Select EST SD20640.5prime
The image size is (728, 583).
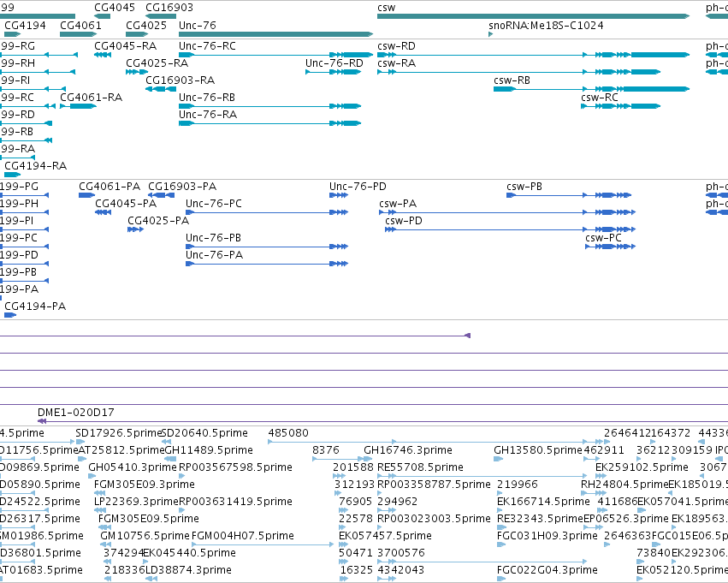coord(204,433)
